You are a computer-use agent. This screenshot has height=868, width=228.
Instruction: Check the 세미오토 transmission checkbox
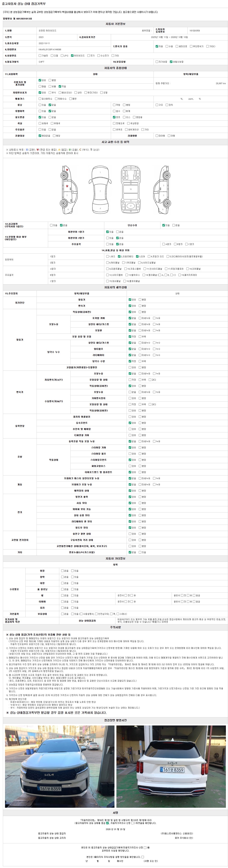coord(177,46)
